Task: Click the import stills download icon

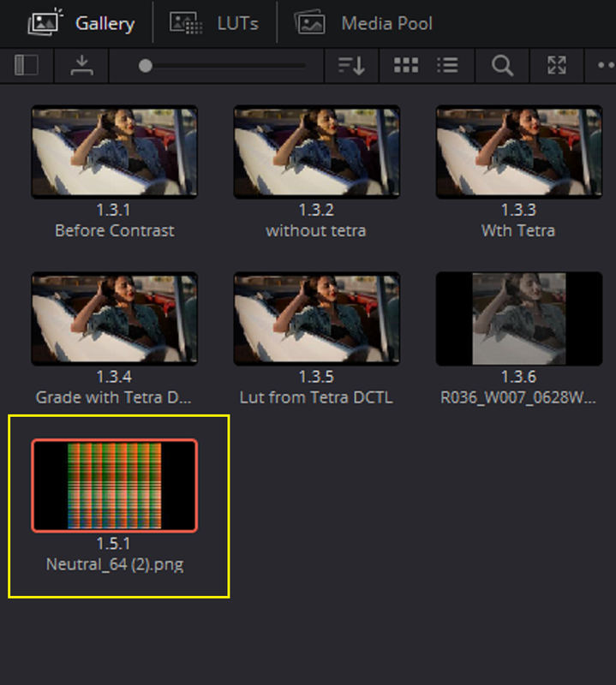Action: coord(81,66)
